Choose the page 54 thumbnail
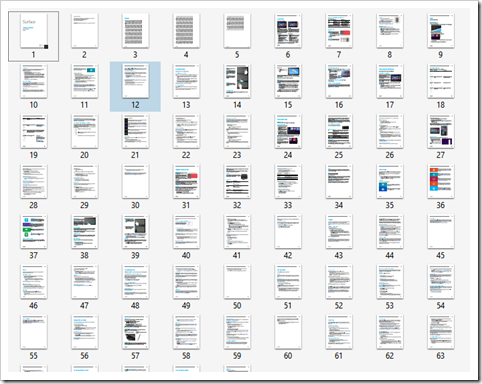Viewport: 482px width, 384px height. 441,282
